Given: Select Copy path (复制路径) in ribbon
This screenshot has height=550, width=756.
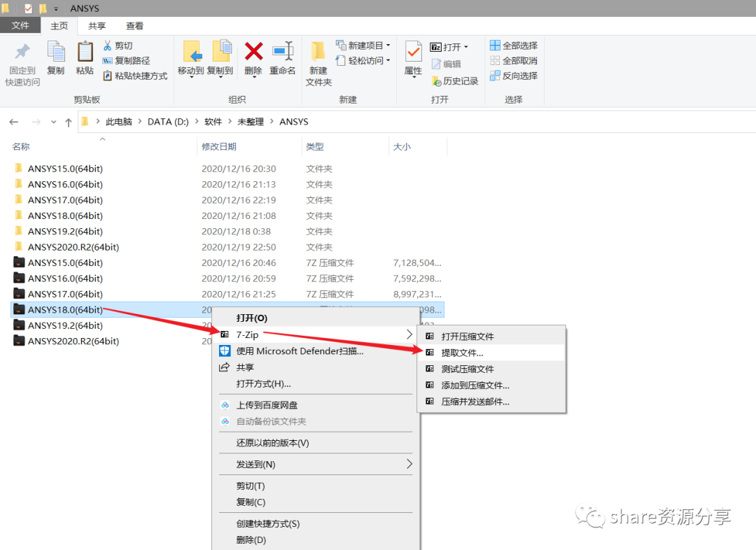Looking at the screenshot, I should pos(126,61).
